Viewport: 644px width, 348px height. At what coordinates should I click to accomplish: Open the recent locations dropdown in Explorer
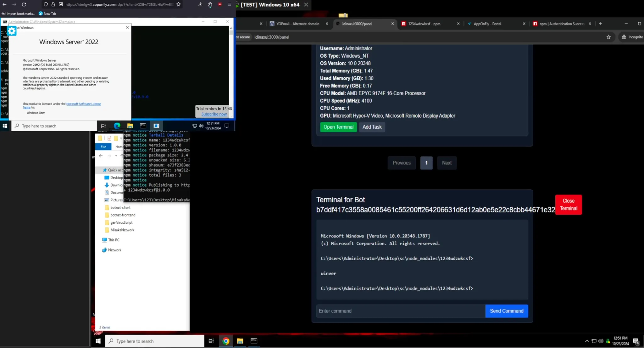point(116,156)
